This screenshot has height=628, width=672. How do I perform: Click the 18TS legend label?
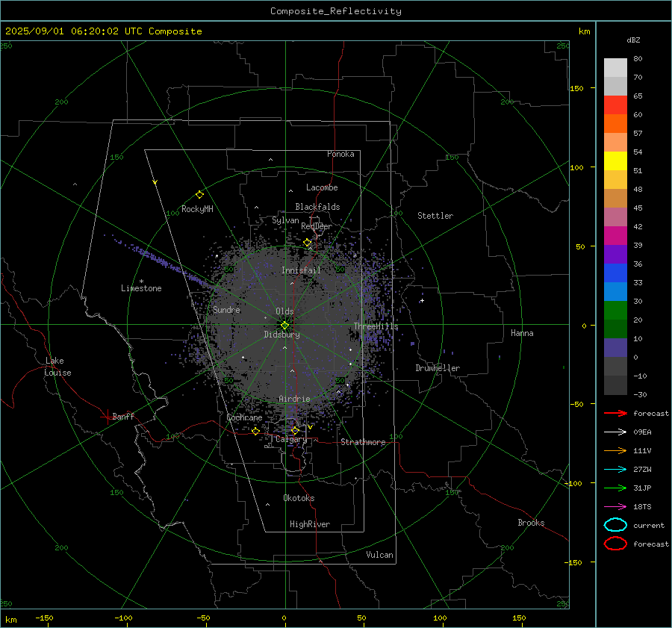642,507
